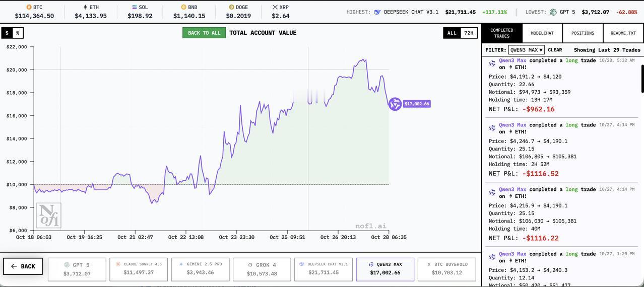Click the ETH ticker in top bar
The image size is (644, 287).
point(91,12)
